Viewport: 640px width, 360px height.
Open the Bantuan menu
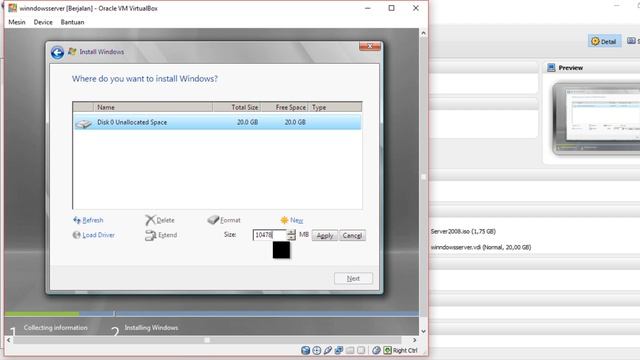coord(72,22)
